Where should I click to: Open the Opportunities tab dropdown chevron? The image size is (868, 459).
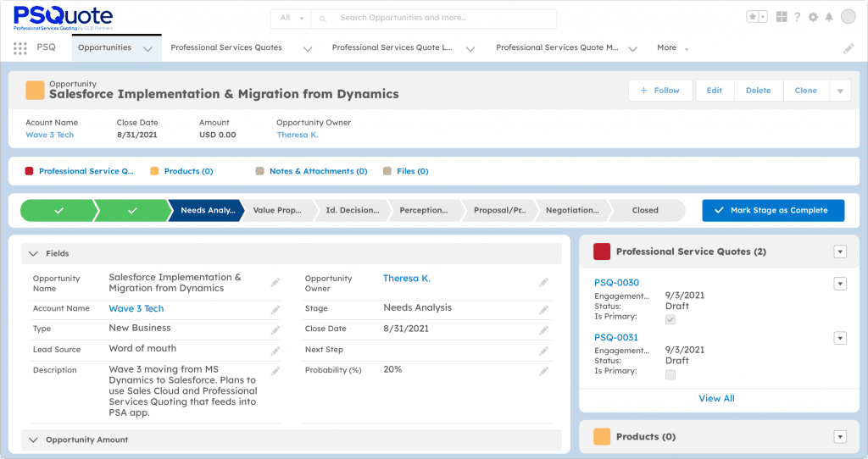(147, 48)
